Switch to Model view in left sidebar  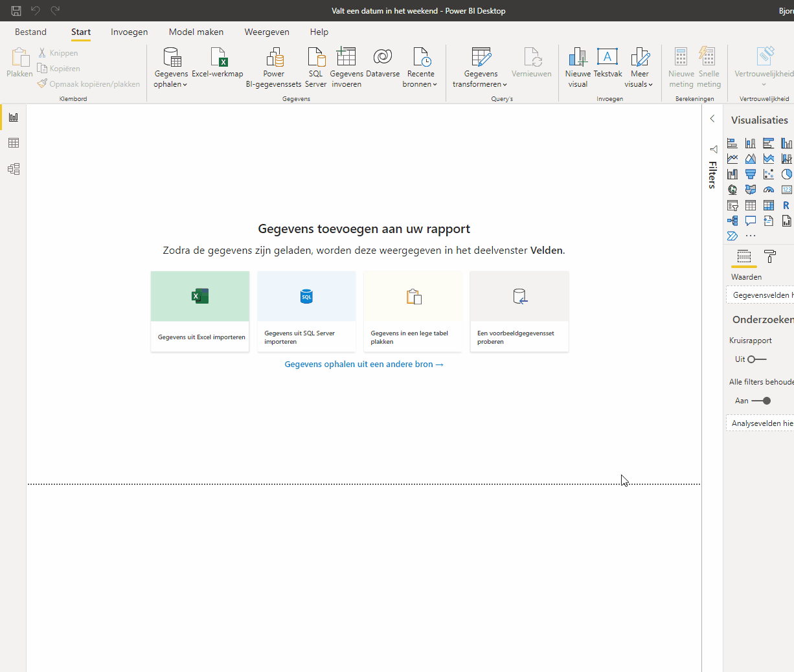pos(14,169)
